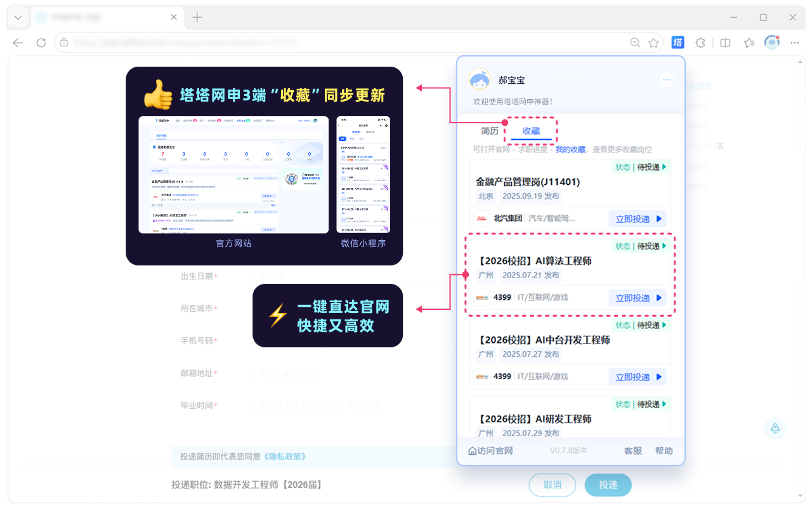Viewport: 812px width, 508px height.
Task: Click the V0.7.8版本 version label
Action: tap(568, 451)
